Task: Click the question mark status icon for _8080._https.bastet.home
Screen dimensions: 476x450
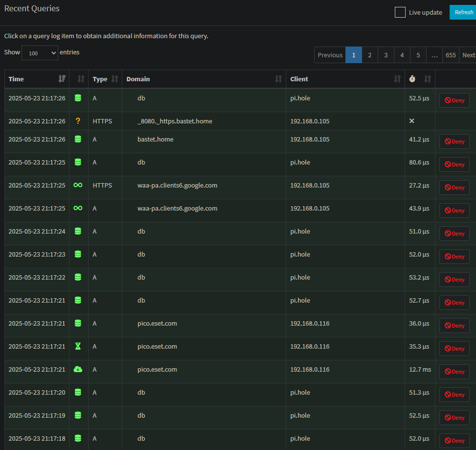Action: pyautogui.click(x=78, y=121)
